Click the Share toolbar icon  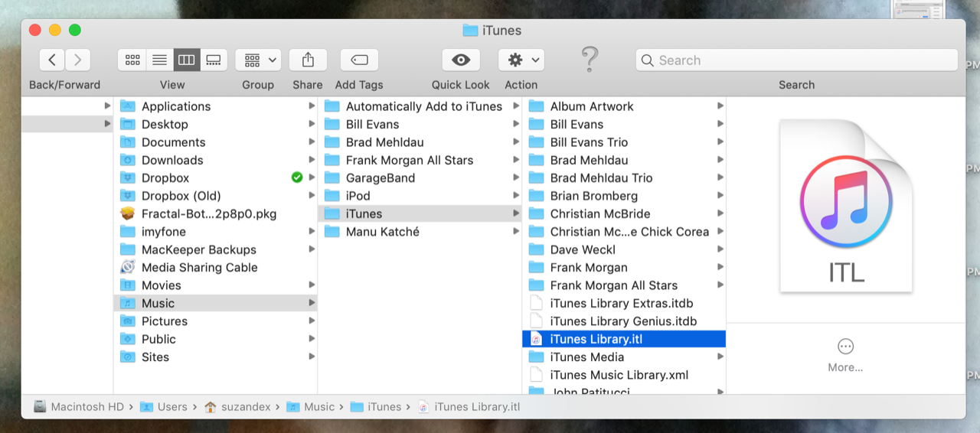[x=308, y=60]
